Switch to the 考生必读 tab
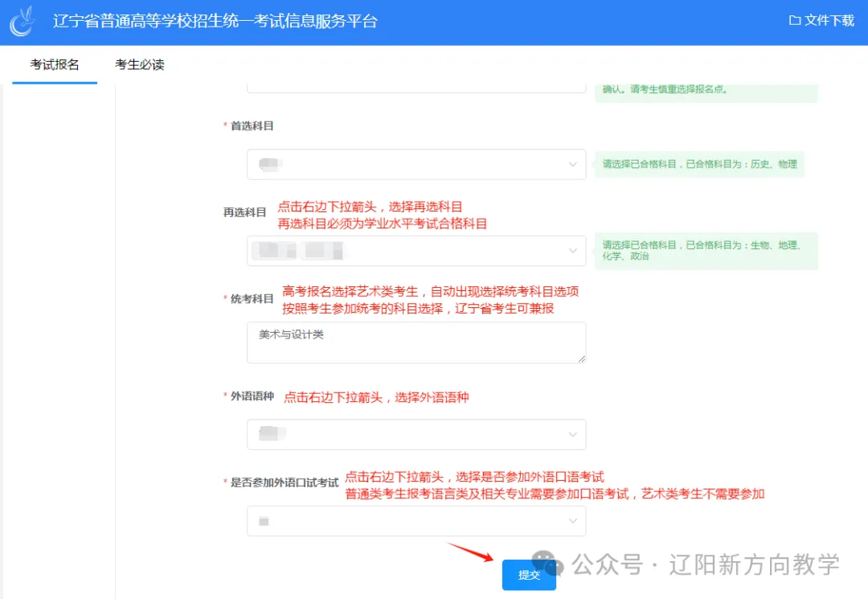This screenshot has height=599, width=868. [x=140, y=65]
